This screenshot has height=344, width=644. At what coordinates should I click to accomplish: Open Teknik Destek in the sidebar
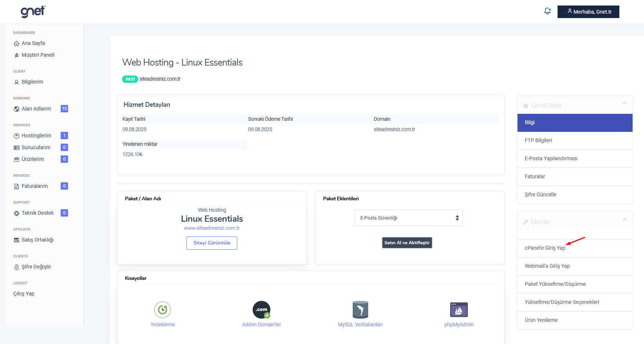[x=38, y=213]
